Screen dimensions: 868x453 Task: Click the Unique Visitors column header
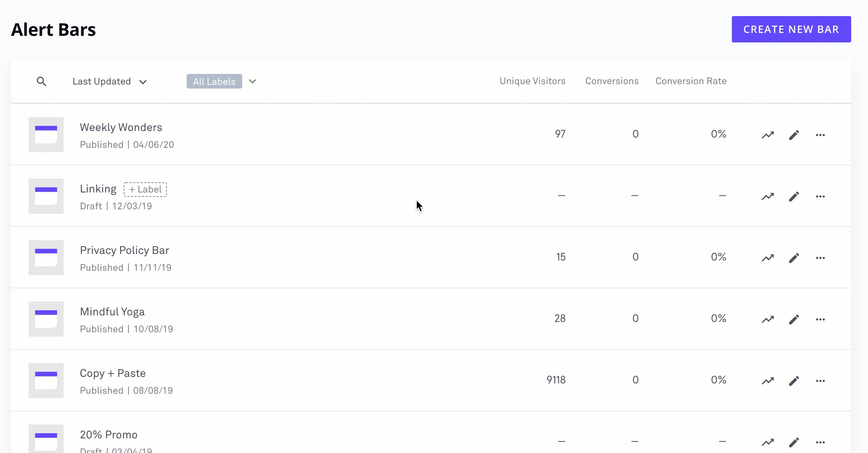coord(532,81)
